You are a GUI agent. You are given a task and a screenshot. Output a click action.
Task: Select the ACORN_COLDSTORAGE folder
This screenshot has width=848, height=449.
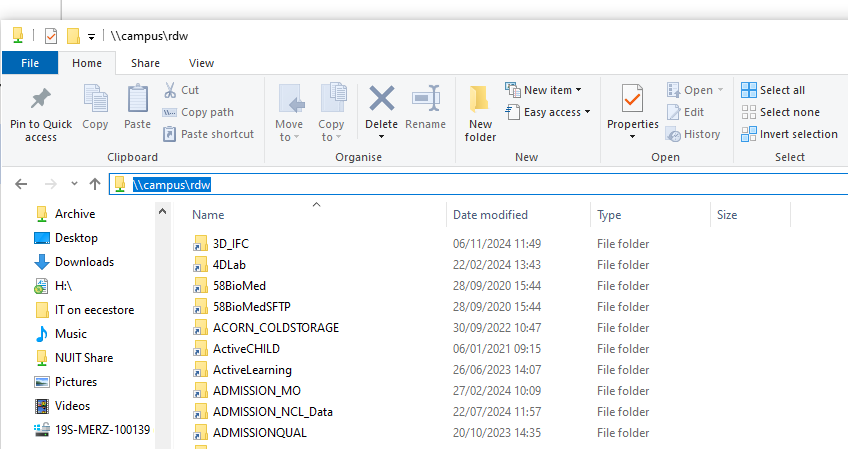[x=275, y=328]
